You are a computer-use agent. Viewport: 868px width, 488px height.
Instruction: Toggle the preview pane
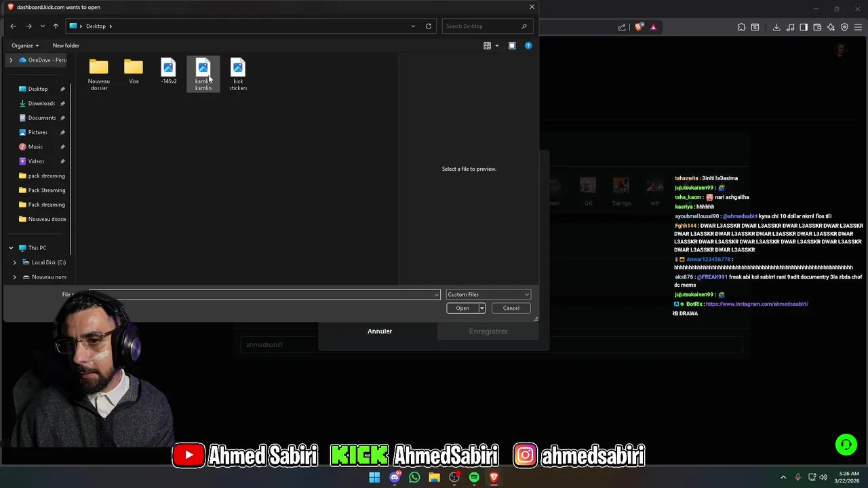512,45
